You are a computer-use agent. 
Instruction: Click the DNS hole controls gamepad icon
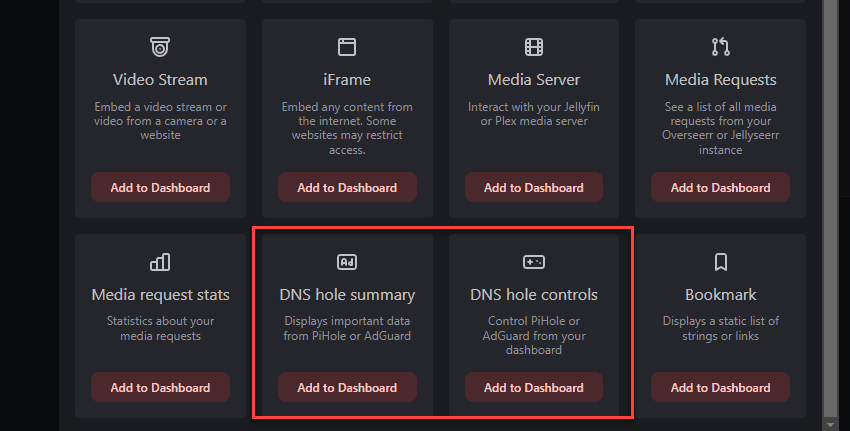[534, 262]
